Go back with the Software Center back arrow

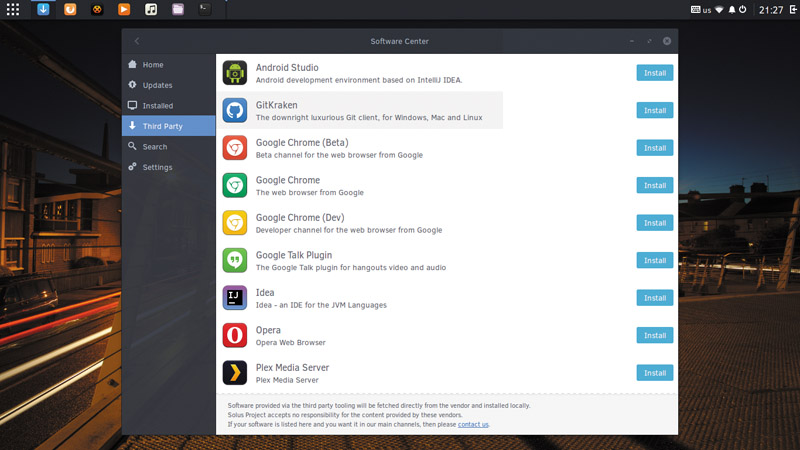point(137,41)
